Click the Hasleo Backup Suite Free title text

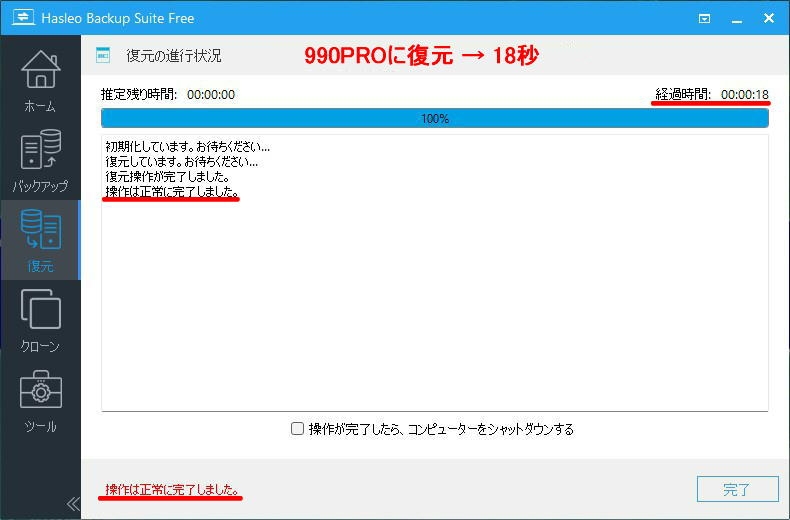click(117, 19)
